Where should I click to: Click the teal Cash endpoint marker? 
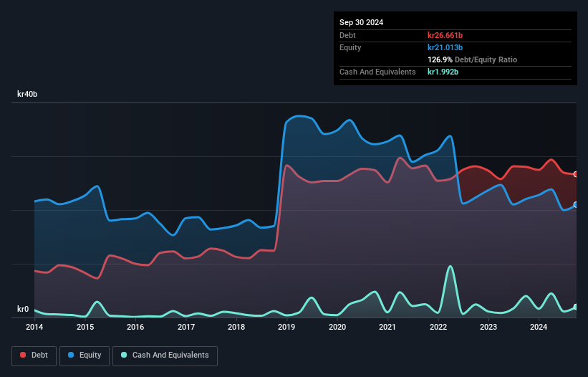[x=576, y=307]
